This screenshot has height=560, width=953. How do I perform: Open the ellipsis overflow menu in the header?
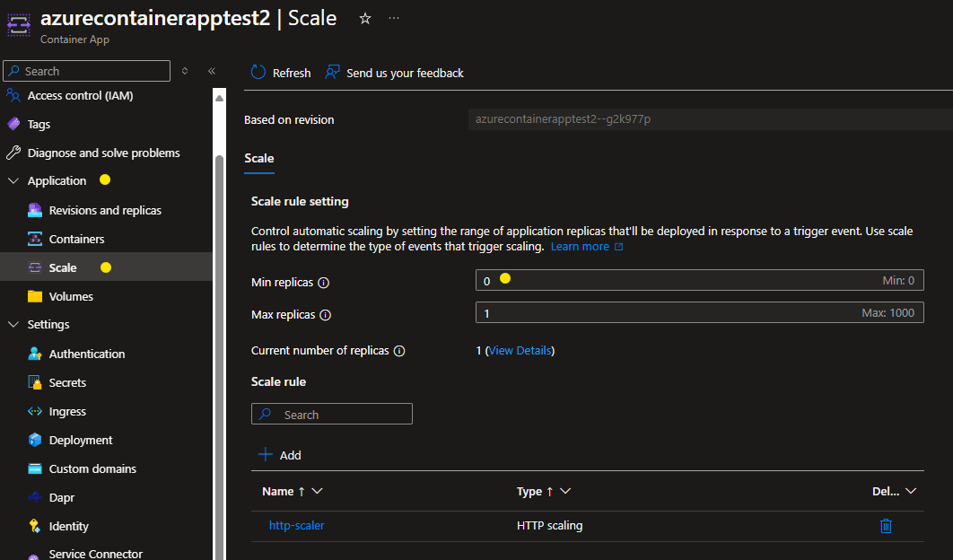click(393, 17)
